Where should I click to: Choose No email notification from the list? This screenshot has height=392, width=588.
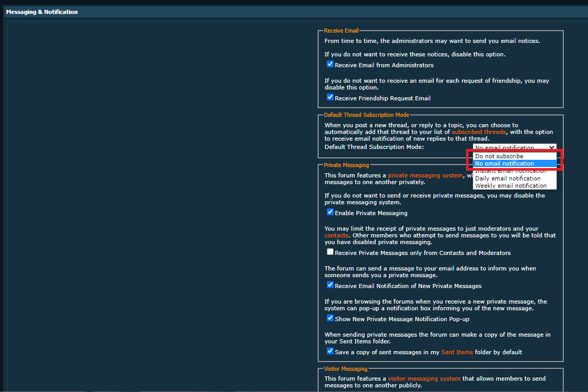point(514,163)
